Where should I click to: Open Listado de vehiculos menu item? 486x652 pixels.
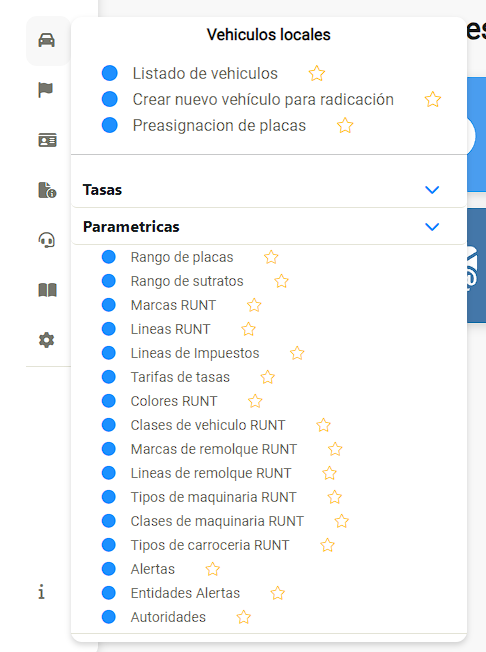point(205,74)
